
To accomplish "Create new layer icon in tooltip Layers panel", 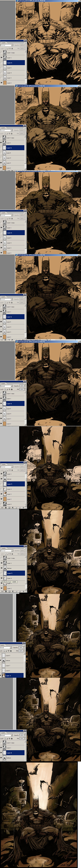I will pyautogui.click(x=20, y=591).
